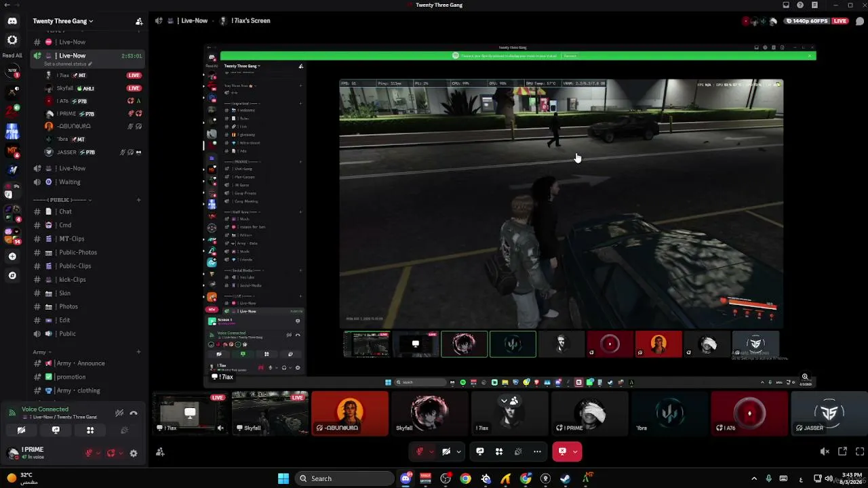
Task: Click stream viewers icon in top bar
Action: pyautogui.click(x=759, y=21)
